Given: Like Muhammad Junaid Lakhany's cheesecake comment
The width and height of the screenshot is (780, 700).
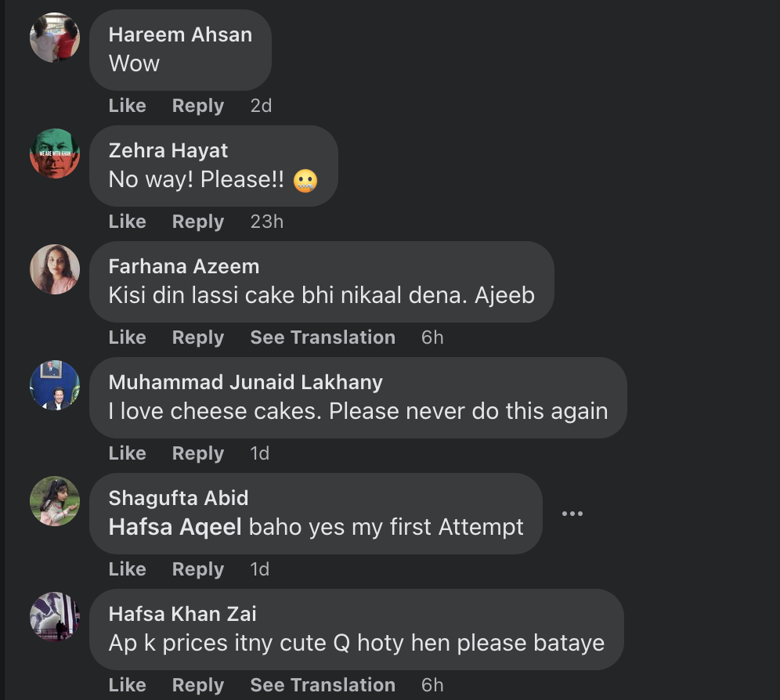Looking at the screenshot, I should (128, 453).
